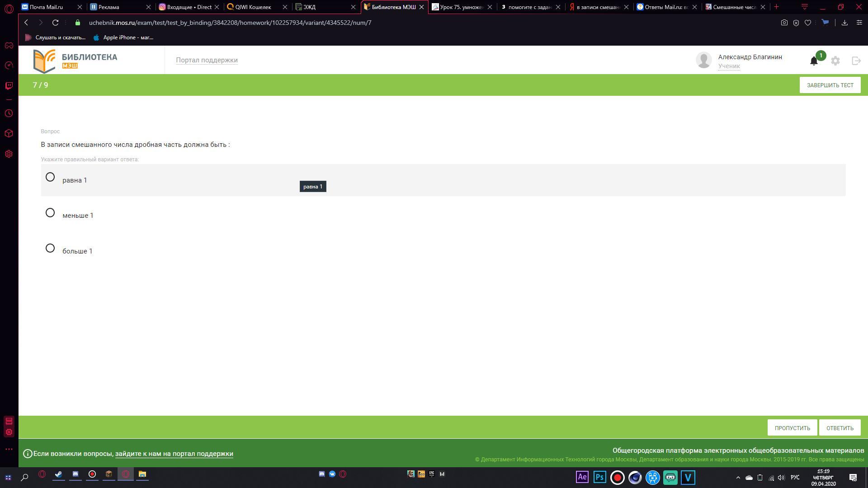
Task: Click the logout icon near profile
Action: (856, 61)
